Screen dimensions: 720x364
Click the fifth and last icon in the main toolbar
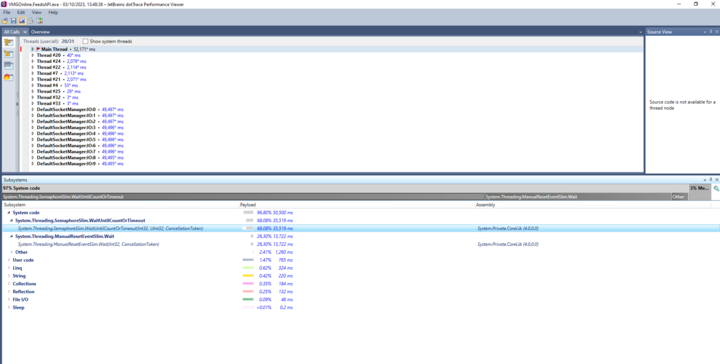[39, 21]
